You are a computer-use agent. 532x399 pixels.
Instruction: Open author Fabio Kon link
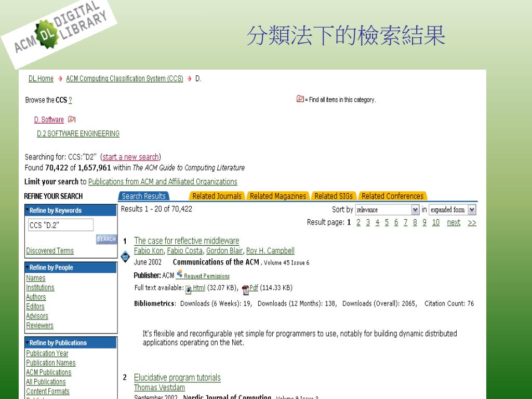(149, 250)
